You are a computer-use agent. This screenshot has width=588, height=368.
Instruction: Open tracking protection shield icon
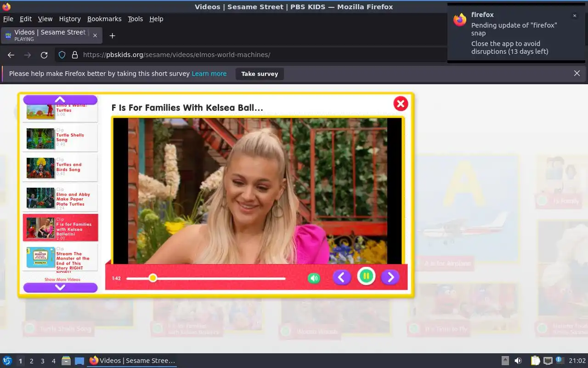click(x=62, y=55)
